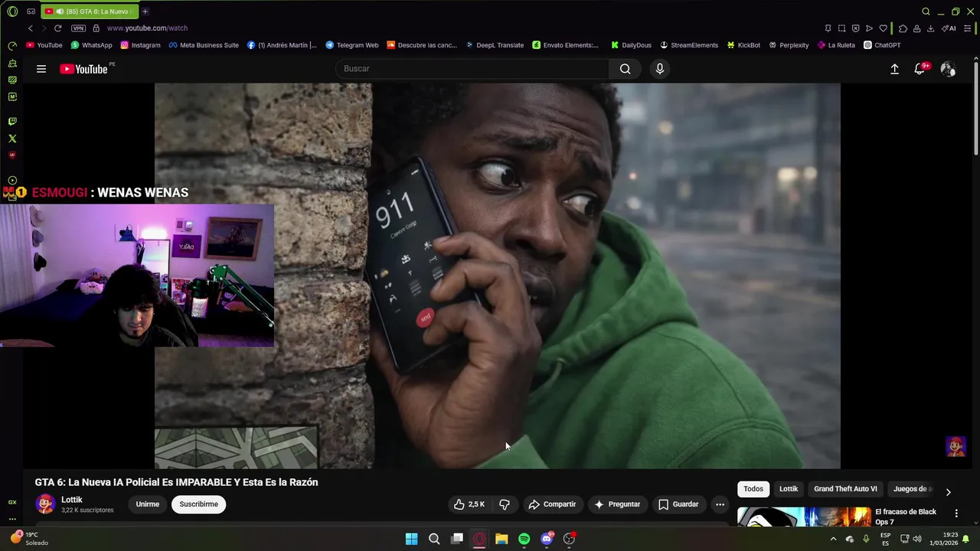Open YouTube notifications bell

pyautogui.click(x=920, y=69)
